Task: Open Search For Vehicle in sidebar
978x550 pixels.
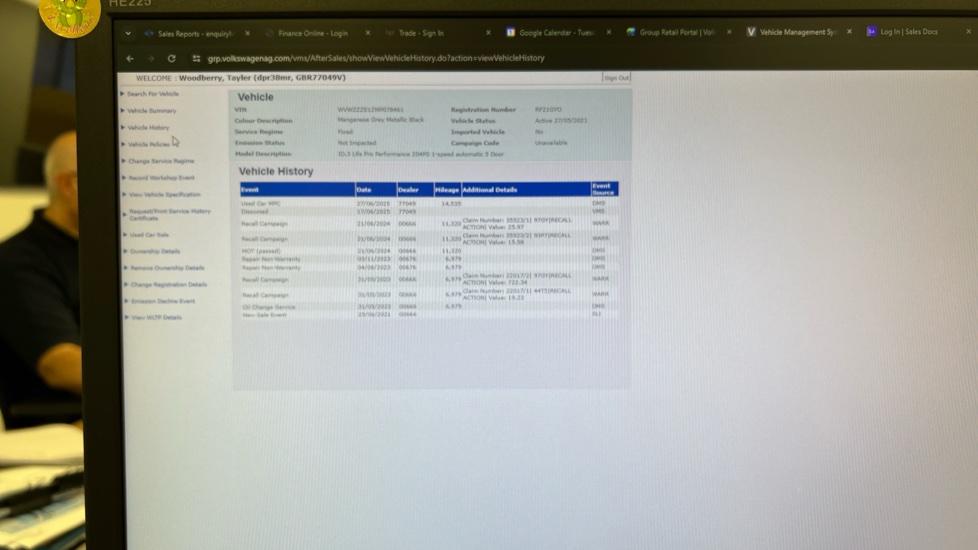Action: [x=153, y=94]
